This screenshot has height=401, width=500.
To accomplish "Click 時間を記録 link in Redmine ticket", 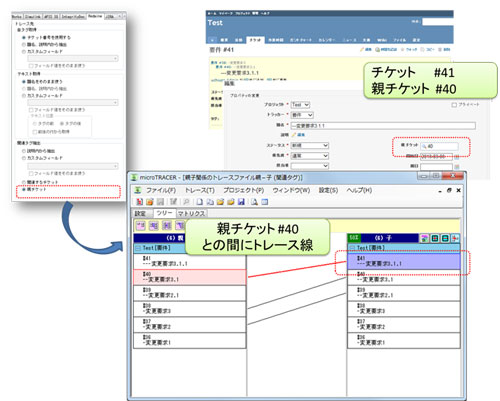I will [x=386, y=50].
